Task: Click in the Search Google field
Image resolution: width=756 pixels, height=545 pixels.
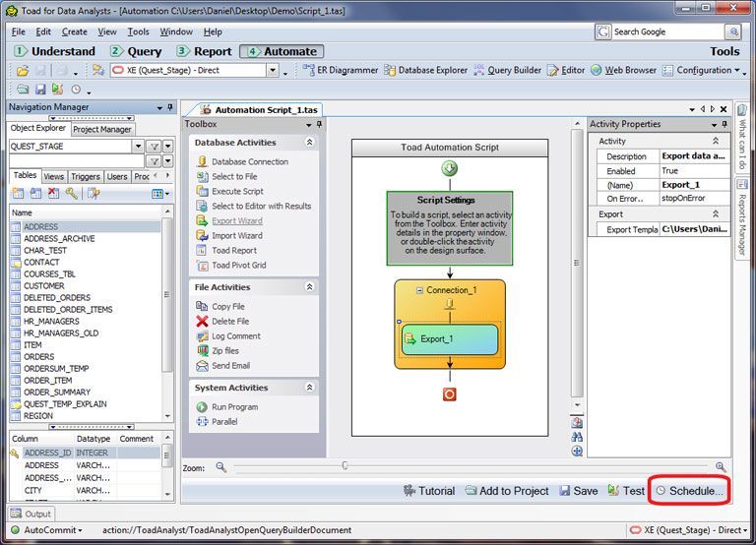Action: click(667, 31)
